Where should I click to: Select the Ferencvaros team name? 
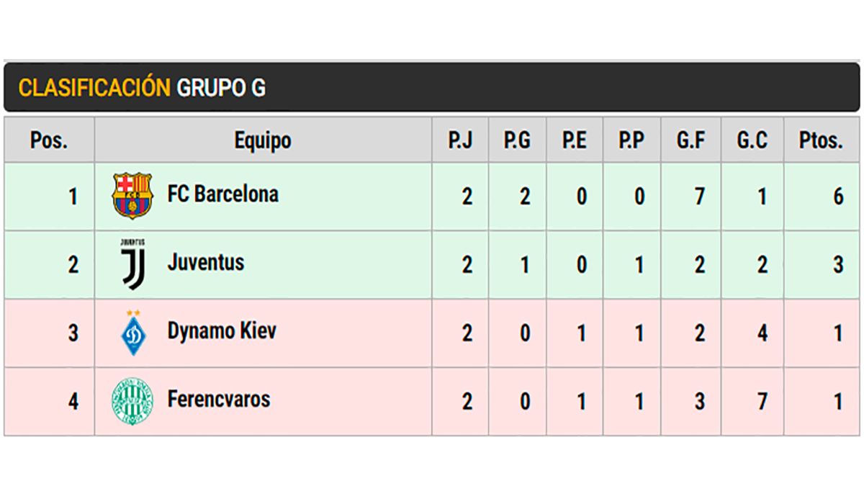tap(218, 399)
